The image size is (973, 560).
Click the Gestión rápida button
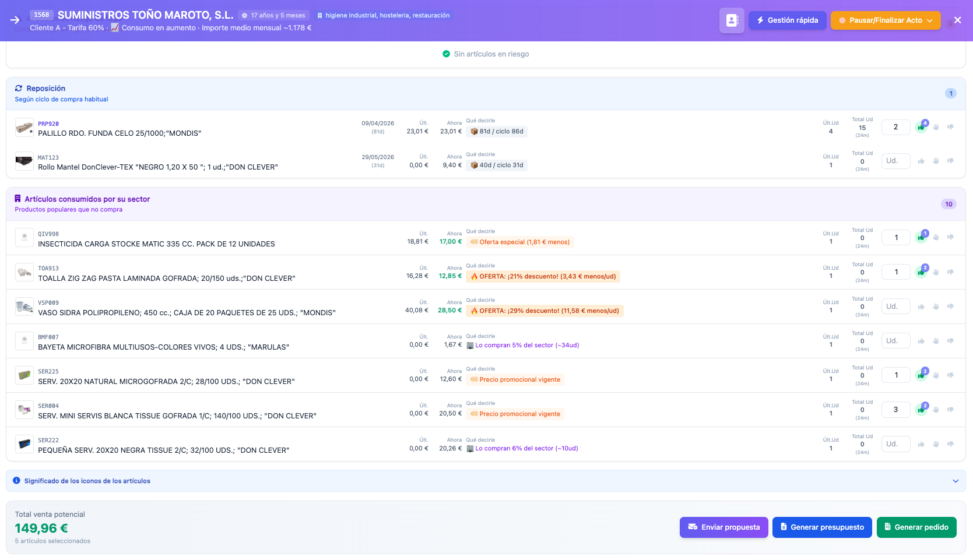tap(787, 20)
